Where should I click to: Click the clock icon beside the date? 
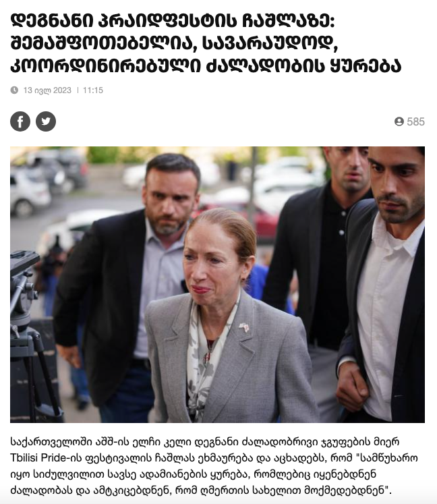coord(14,90)
